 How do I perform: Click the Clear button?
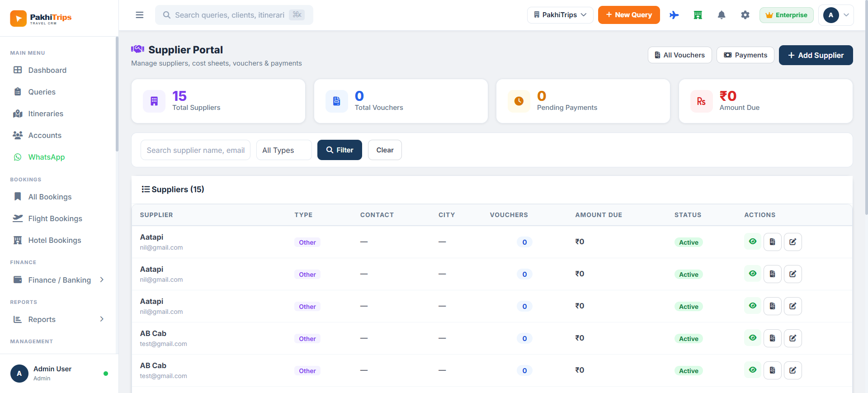click(385, 150)
